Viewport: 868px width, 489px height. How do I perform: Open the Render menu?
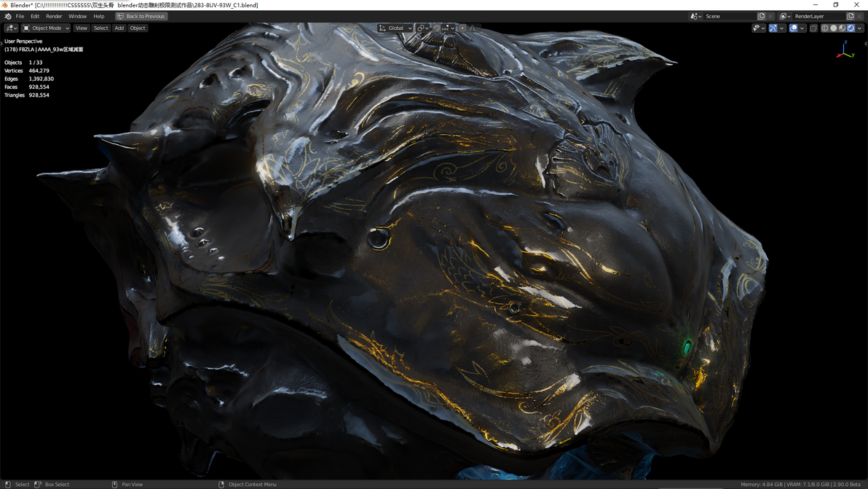pyautogui.click(x=54, y=17)
